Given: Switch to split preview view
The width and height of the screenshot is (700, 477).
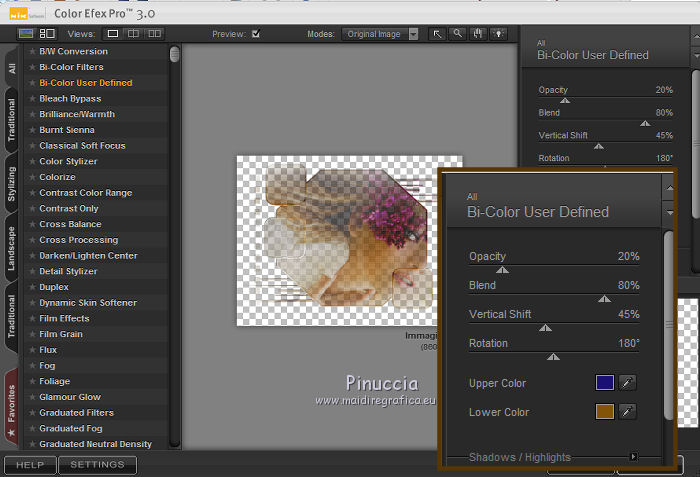Looking at the screenshot, I should (x=133, y=34).
